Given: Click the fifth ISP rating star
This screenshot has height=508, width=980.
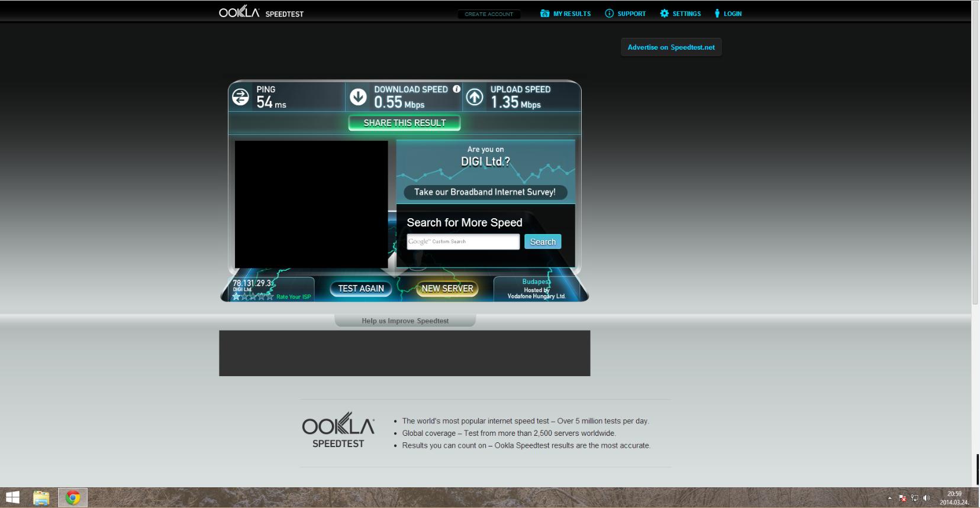Looking at the screenshot, I should 270,296.
